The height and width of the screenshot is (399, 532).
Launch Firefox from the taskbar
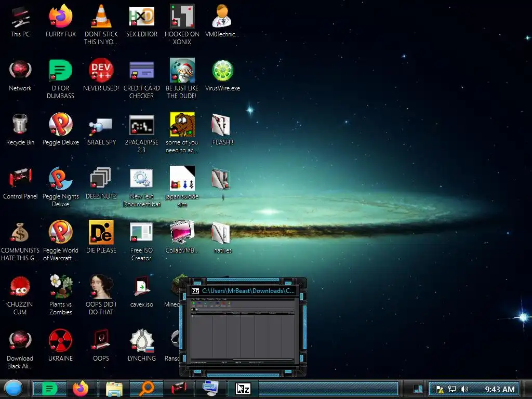tap(81, 389)
